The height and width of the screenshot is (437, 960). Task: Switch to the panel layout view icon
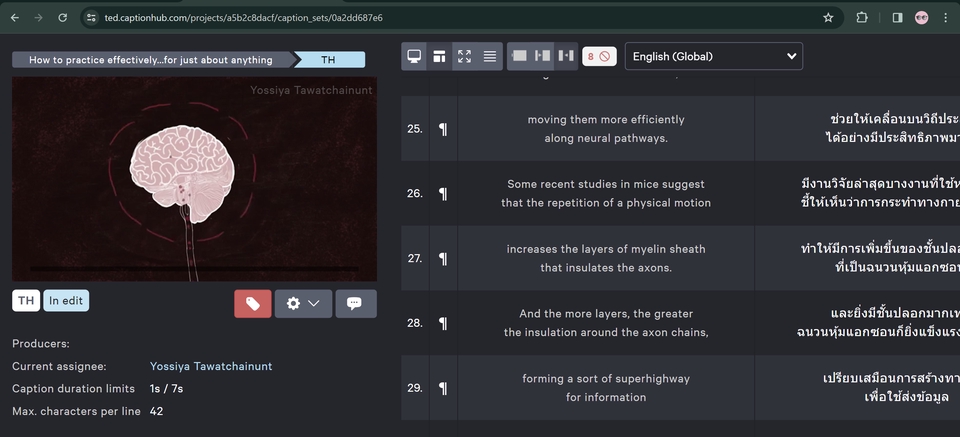click(x=439, y=56)
